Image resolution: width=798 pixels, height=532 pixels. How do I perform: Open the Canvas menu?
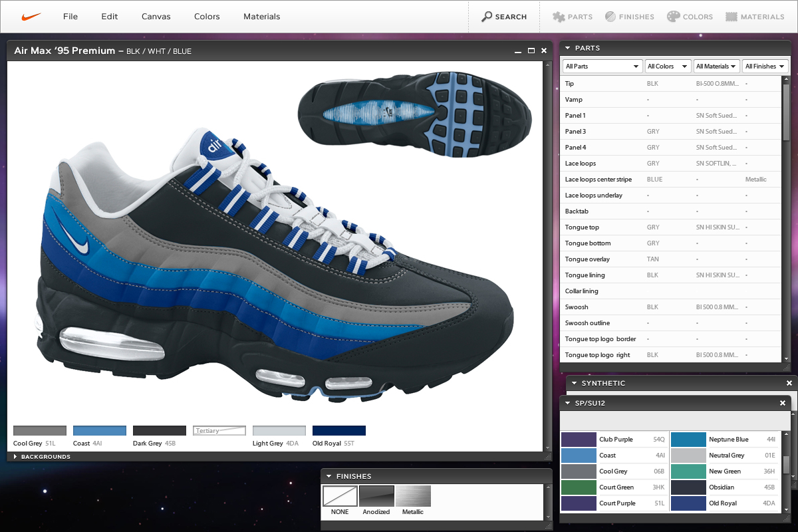tap(156, 17)
